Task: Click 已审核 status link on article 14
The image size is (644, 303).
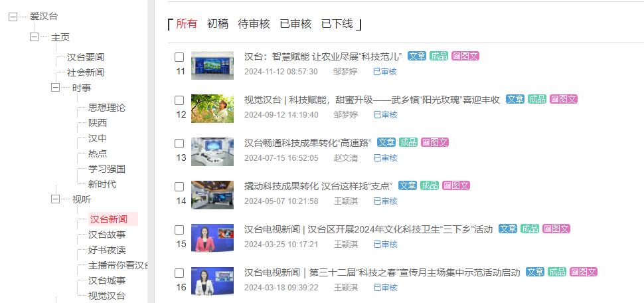Action: click(384, 201)
